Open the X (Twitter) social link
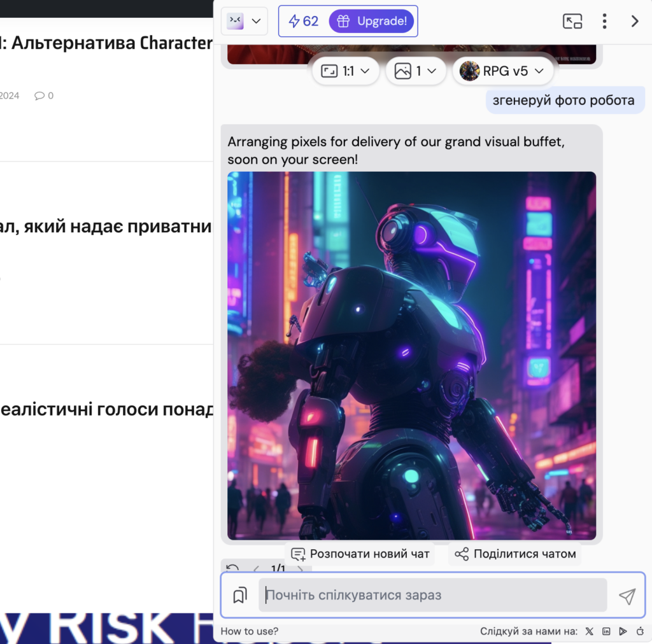 tap(589, 631)
